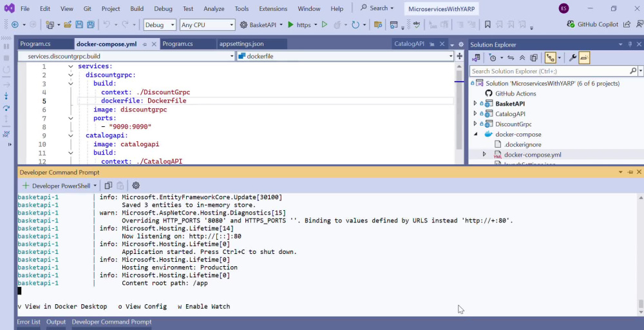Click the Developer Command Prompt settings gear
This screenshot has height=330, width=644.
tap(136, 186)
